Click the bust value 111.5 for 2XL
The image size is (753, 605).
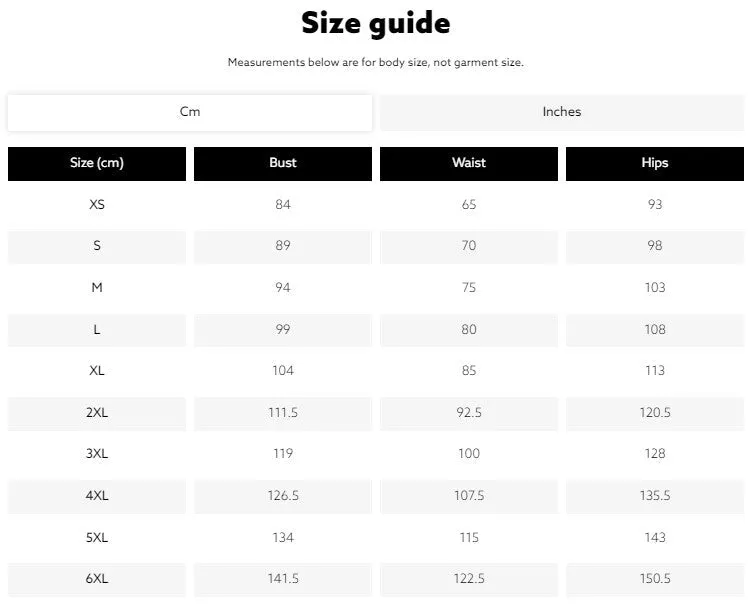[283, 412]
